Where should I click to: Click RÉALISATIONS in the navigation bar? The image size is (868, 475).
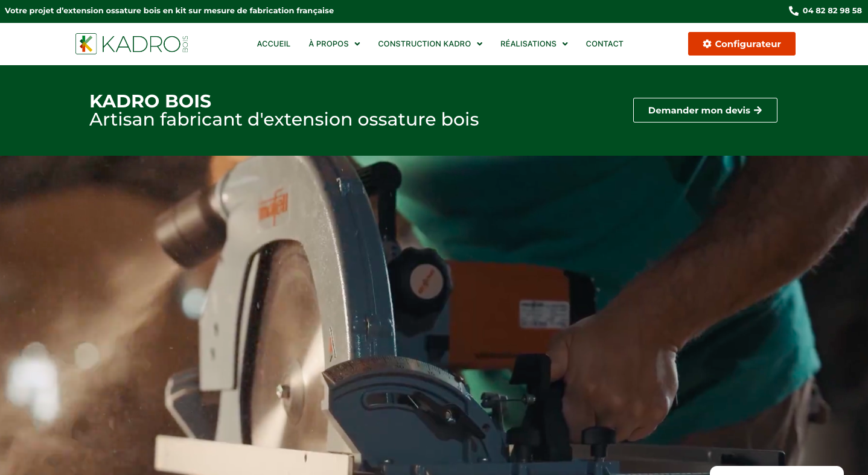(x=528, y=43)
